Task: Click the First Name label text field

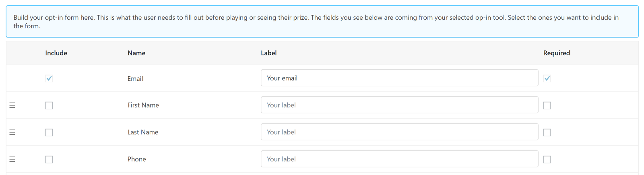Action: point(399,105)
